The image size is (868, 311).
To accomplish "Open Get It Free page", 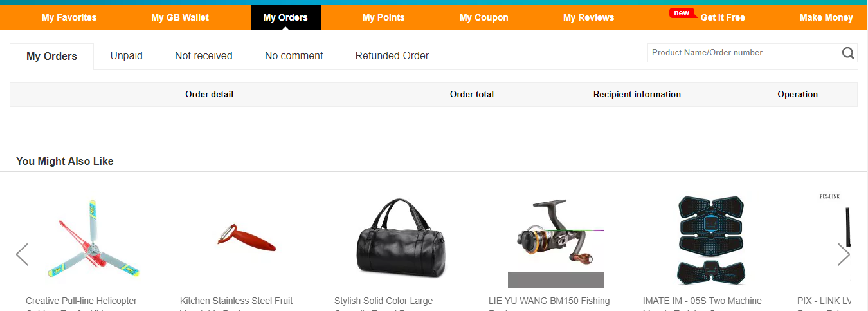I will (723, 17).
